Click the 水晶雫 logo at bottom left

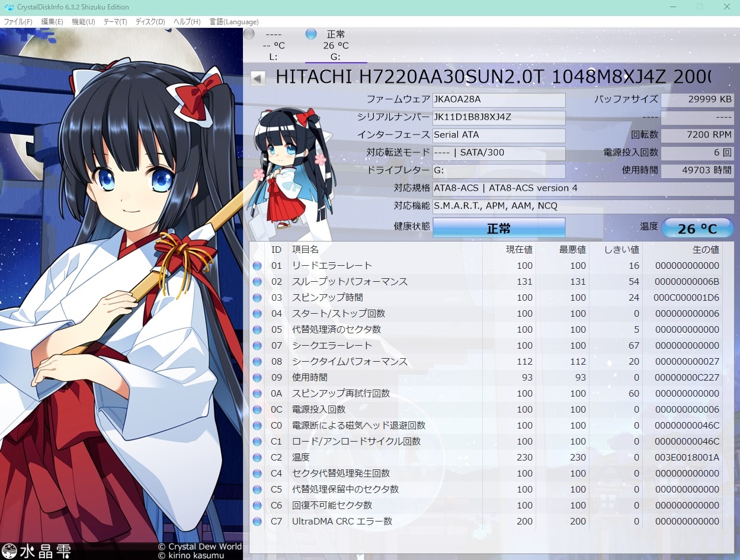37,552
